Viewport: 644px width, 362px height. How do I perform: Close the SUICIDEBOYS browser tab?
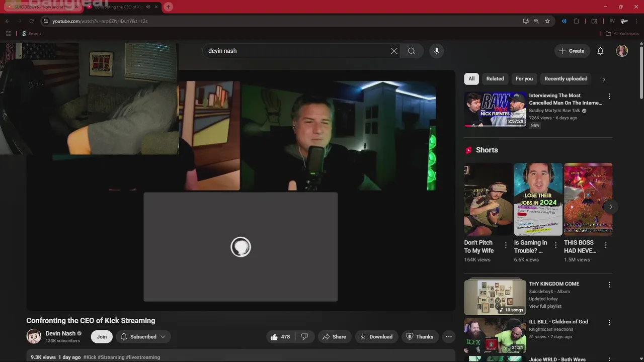(76, 7)
